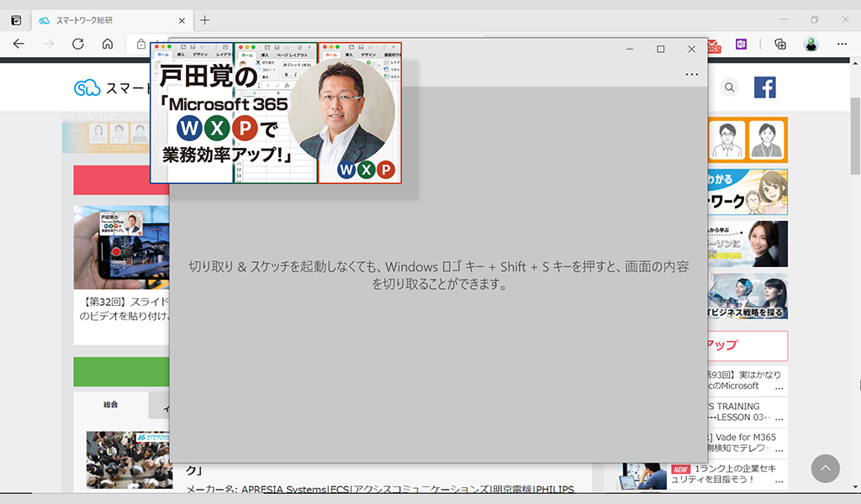This screenshot has height=504, width=861.
Task: Minimize the Snip & Sketch window
Action: click(x=630, y=49)
